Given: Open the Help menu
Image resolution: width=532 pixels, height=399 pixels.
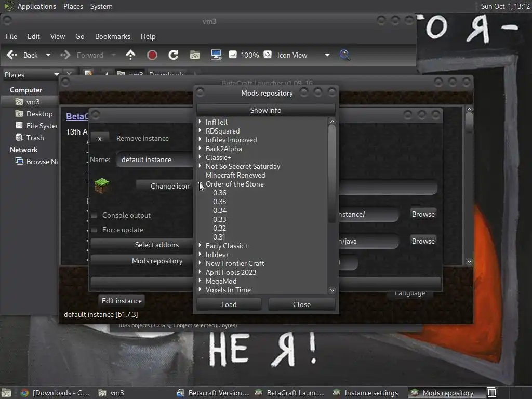Looking at the screenshot, I should [148, 36].
